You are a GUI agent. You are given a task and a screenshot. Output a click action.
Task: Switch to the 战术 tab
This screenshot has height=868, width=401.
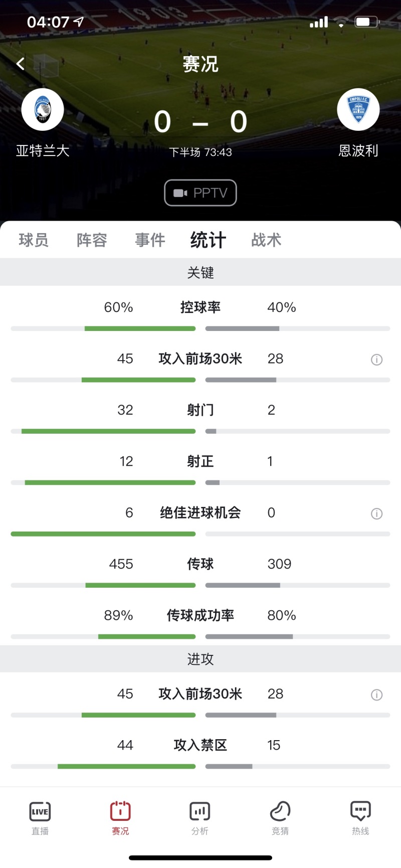click(266, 240)
